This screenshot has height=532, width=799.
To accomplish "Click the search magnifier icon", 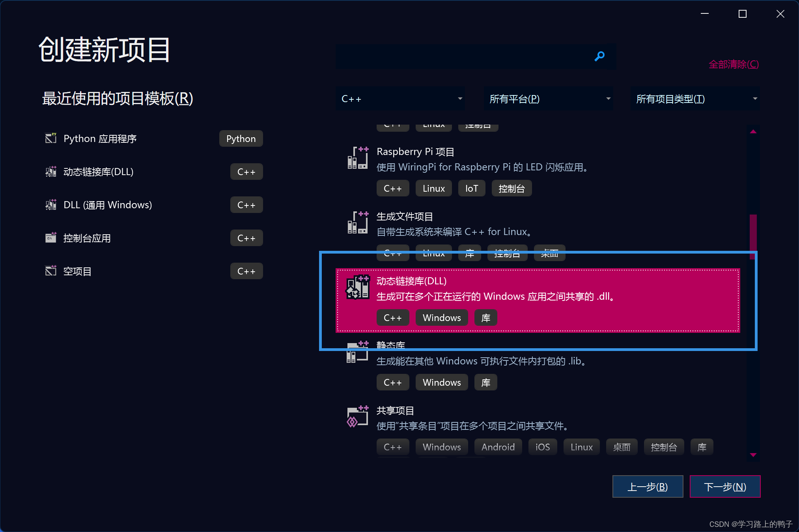I will 599,56.
